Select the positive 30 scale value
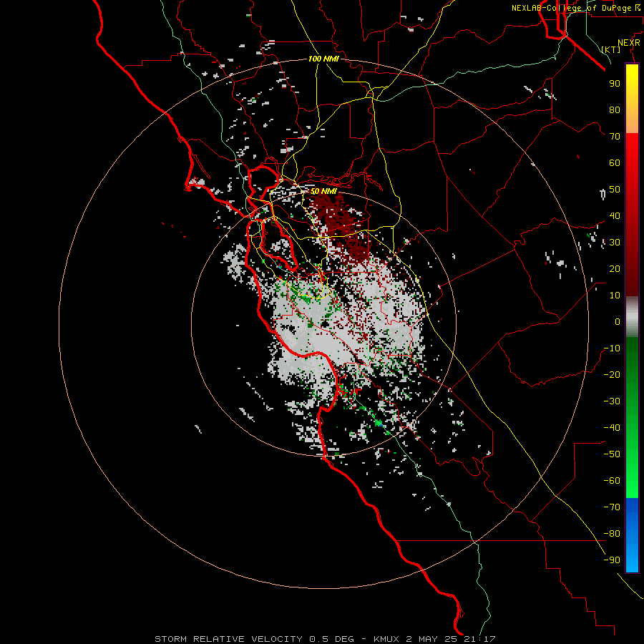The image size is (644, 644). 615,243
